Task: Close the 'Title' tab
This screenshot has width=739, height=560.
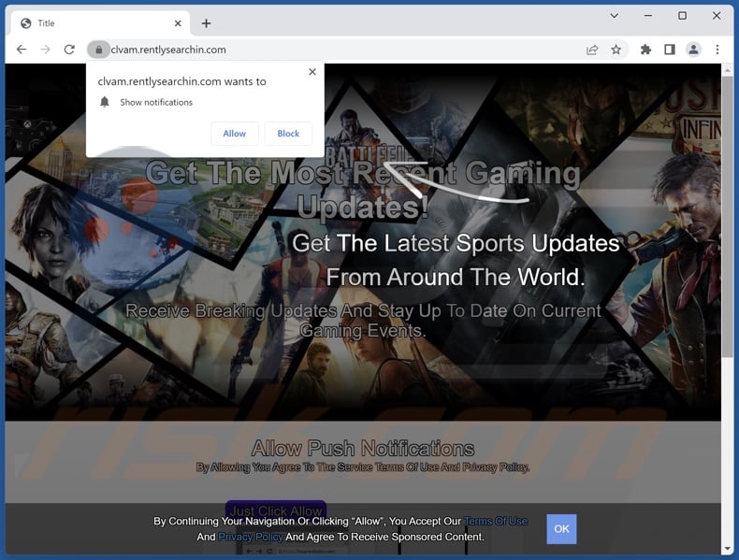Action: pyautogui.click(x=178, y=23)
